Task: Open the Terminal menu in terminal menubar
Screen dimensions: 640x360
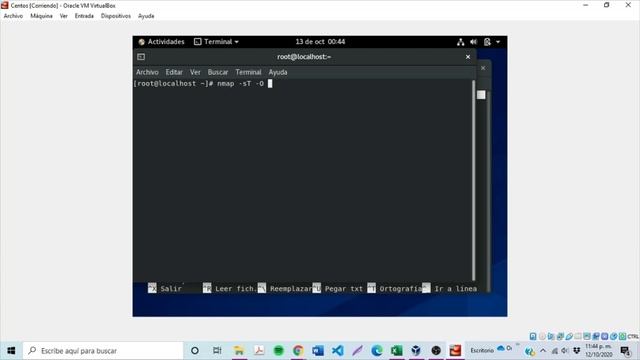Action: 248,72
